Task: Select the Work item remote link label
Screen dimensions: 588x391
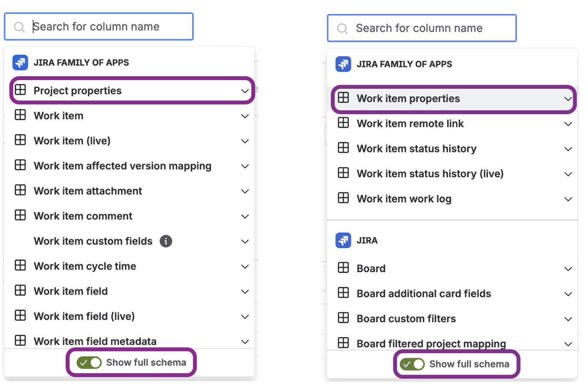Action: [x=410, y=124]
